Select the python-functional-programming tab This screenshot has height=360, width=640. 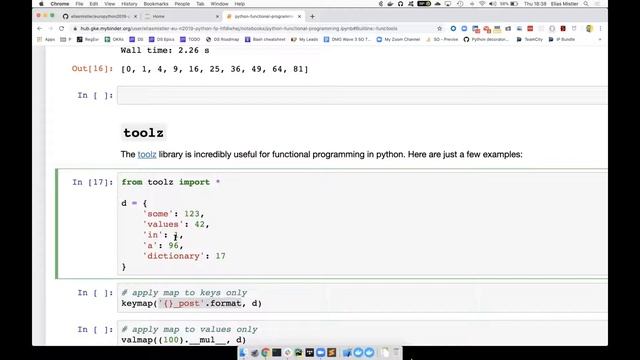coord(264,16)
